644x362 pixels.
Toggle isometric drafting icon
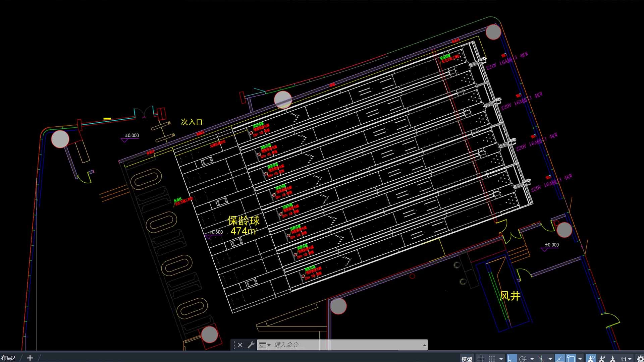point(541,359)
